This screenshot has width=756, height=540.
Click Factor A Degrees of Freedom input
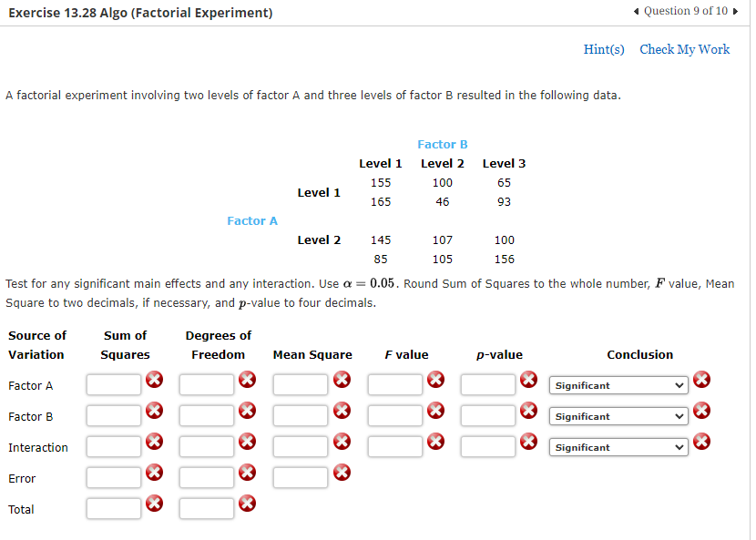(x=207, y=385)
